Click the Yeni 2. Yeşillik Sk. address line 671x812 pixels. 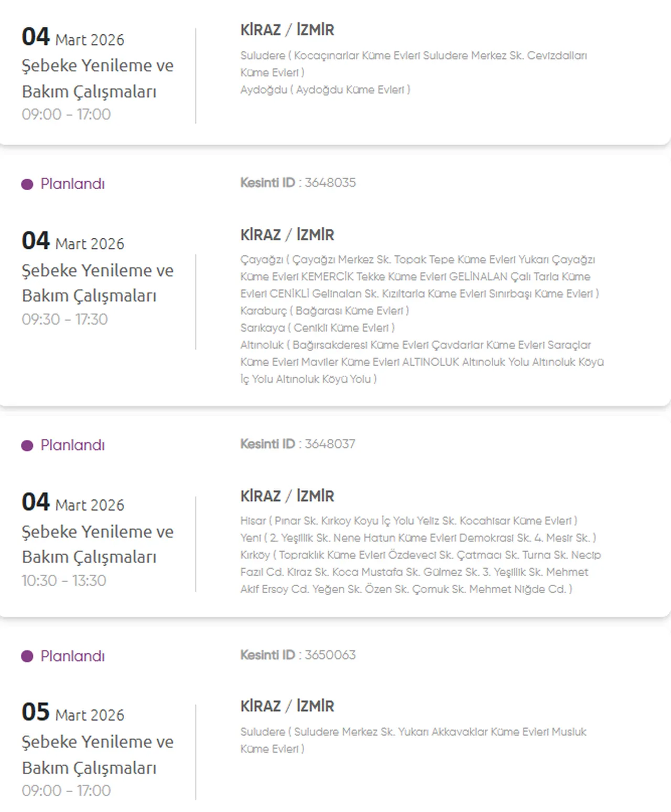tap(418, 538)
